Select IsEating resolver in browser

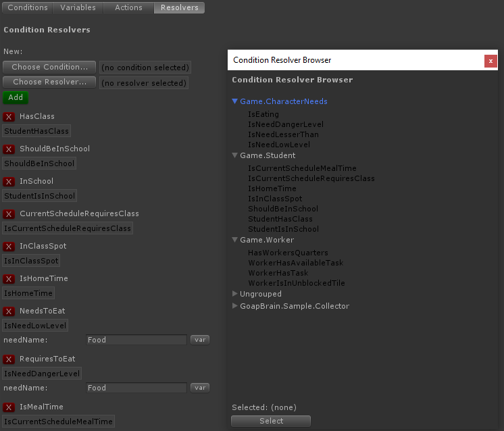pos(263,114)
